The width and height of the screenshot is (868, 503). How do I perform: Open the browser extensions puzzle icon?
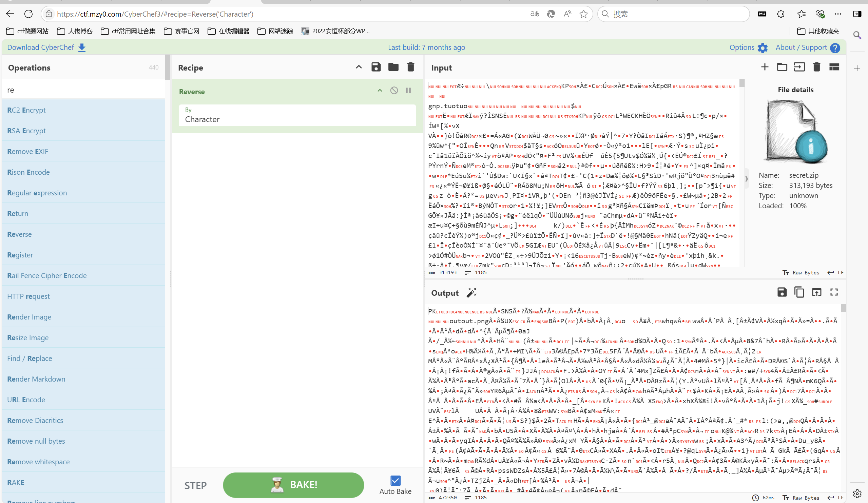tap(780, 14)
